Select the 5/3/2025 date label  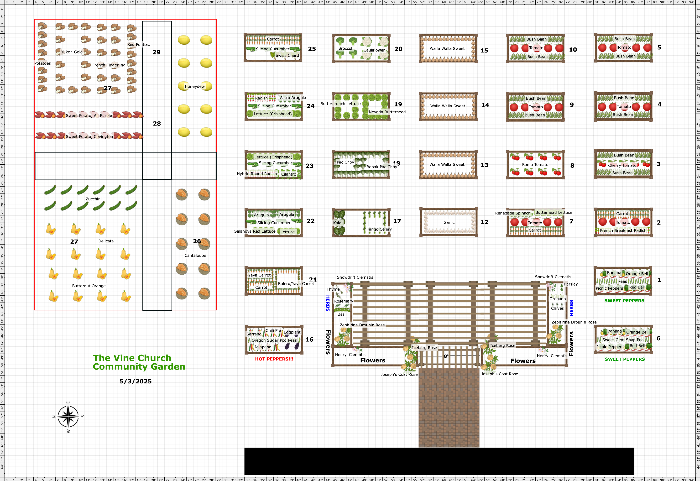click(135, 381)
